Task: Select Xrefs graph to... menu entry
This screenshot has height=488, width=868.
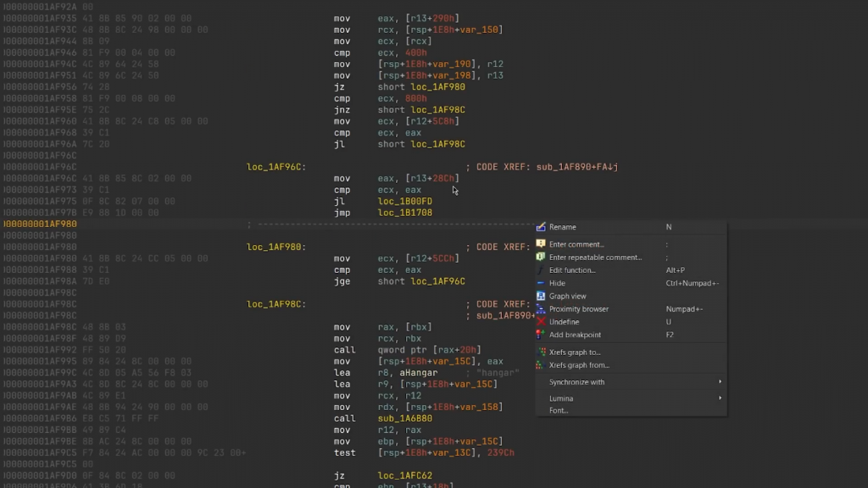Action: 574,352
